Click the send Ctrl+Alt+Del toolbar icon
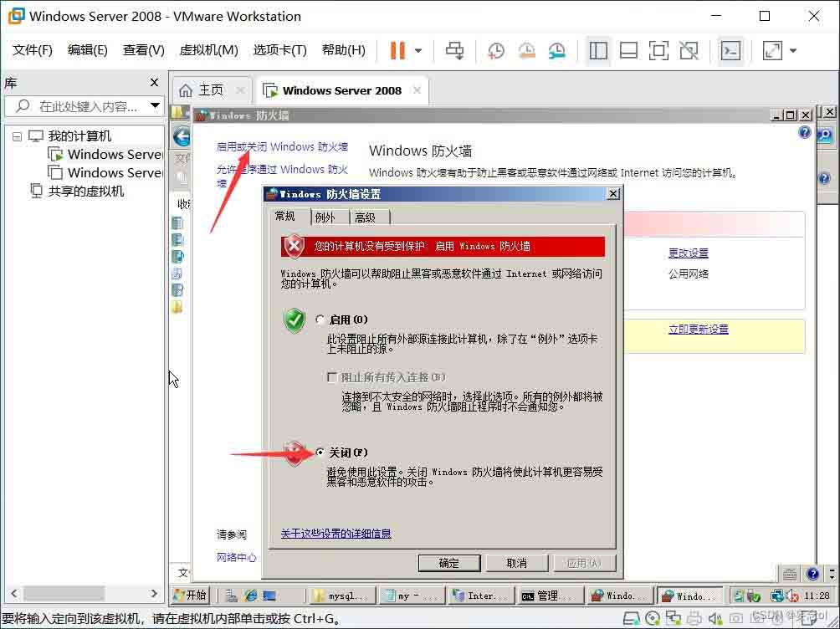The height and width of the screenshot is (629, 840). pyautogui.click(x=455, y=51)
